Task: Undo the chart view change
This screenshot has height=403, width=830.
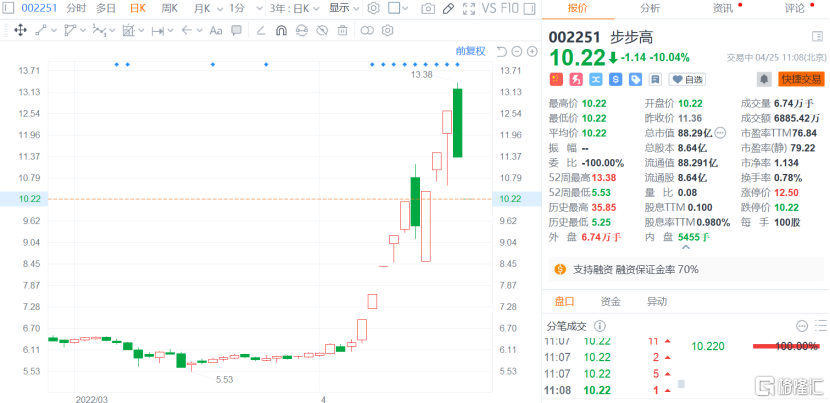Action: click(502, 51)
